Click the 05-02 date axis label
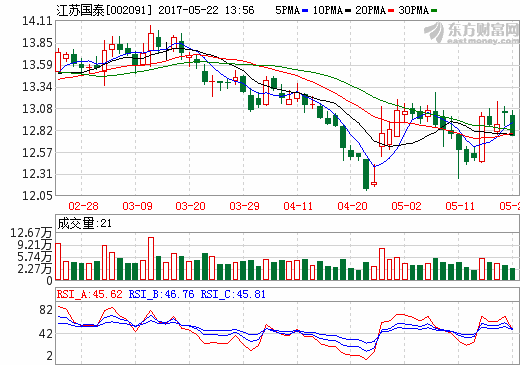The image size is (520, 365). [x=406, y=206]
